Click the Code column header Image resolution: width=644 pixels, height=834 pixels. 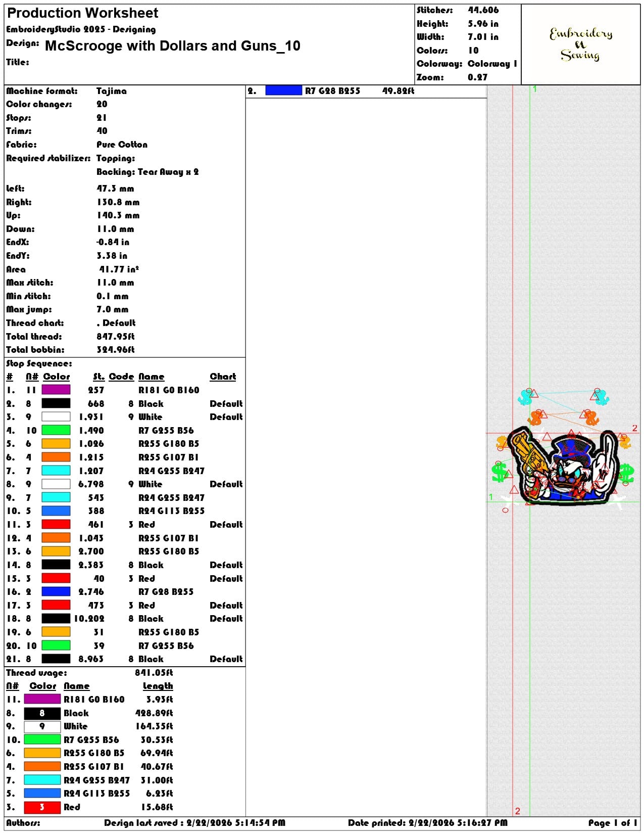[x=121, y=377]
